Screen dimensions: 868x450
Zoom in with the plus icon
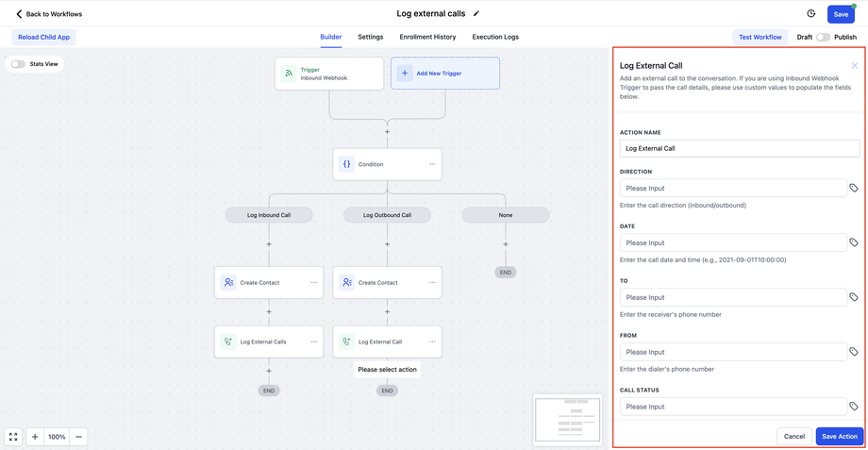pyautogui.click(x=35, y=437)
